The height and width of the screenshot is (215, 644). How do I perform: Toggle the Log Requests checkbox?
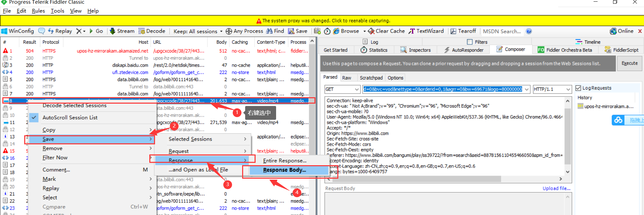[578, 88]
